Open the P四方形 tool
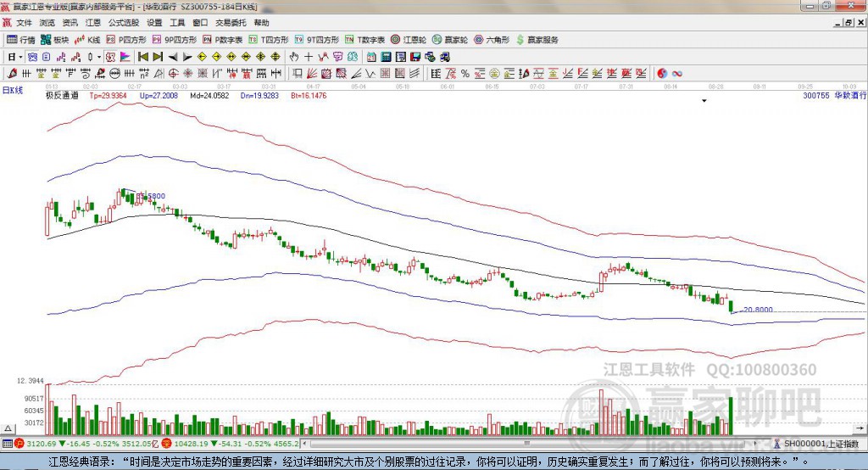This screenshot has width=868, height=470. point(126,40)
